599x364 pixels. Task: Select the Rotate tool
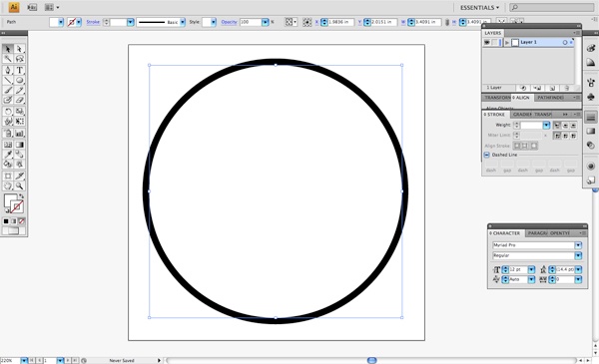click(x=8, y=112)
